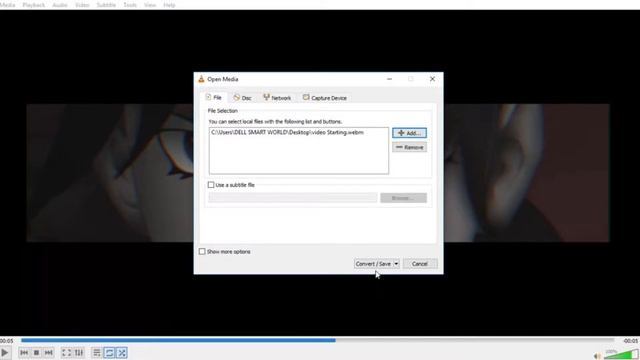Click the Remove file button
Screen dimensions: 640x360
tap(409, 147)
